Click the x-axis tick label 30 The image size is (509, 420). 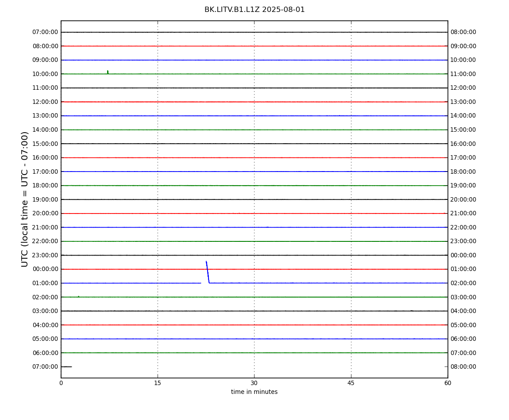pos(254,383)
